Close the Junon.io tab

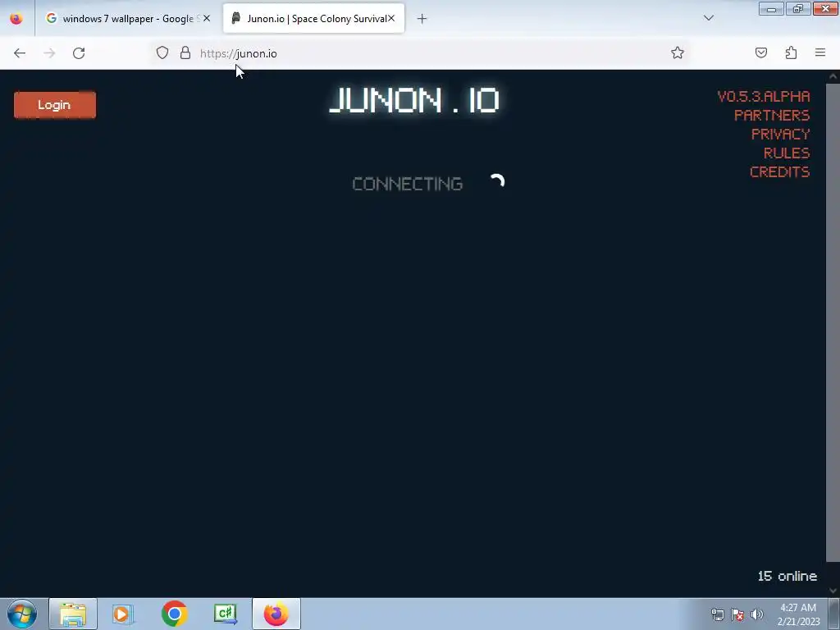pyautogui.click(x=391, y=19)
